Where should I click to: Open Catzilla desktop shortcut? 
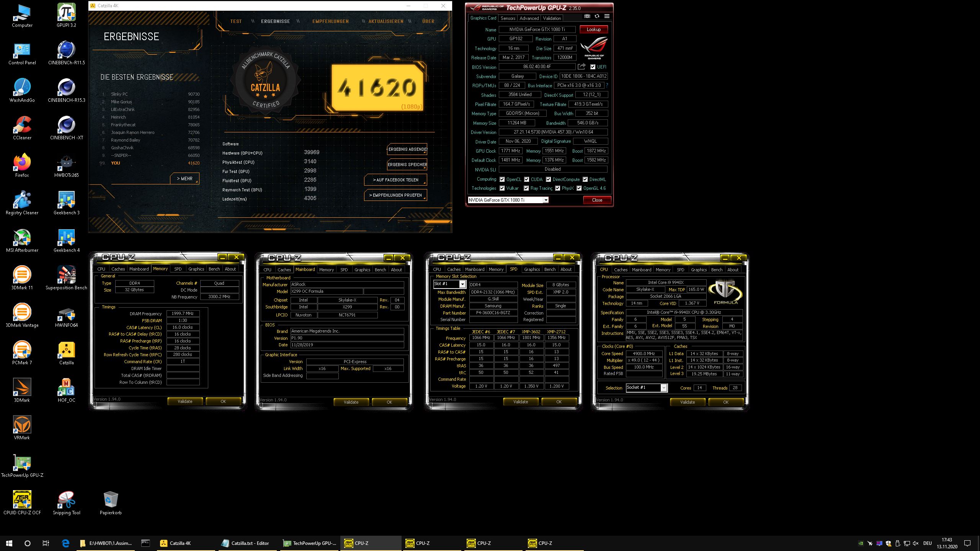tap(67, 353)
